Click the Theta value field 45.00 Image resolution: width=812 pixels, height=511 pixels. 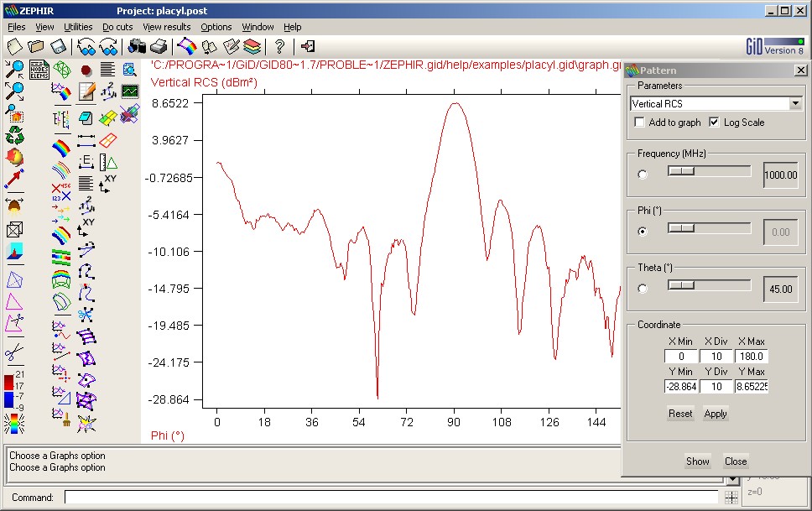[x=781, y=289]
